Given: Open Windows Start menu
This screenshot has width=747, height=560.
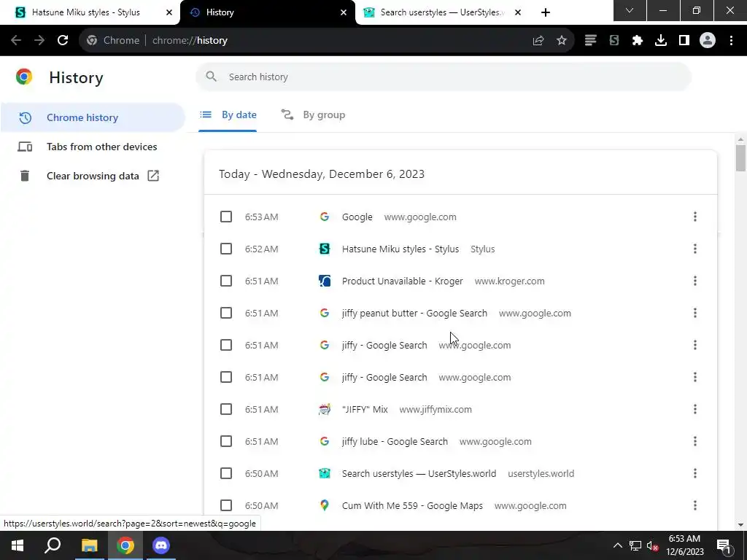Looking at the screenshot, I should [x=18, y=545].
